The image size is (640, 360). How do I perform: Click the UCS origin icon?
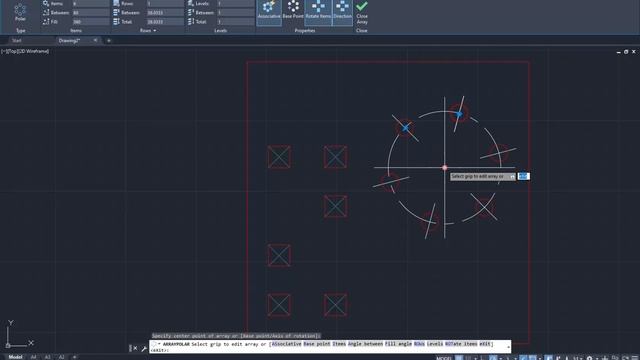point(8,345)
